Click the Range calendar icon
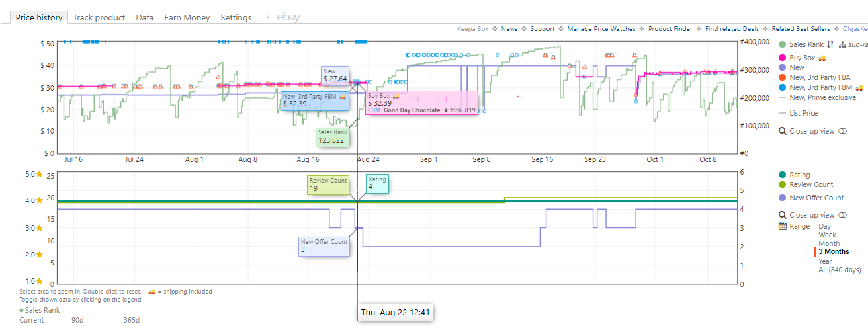This screenshot has width=868, height=326. coord(783,226)
